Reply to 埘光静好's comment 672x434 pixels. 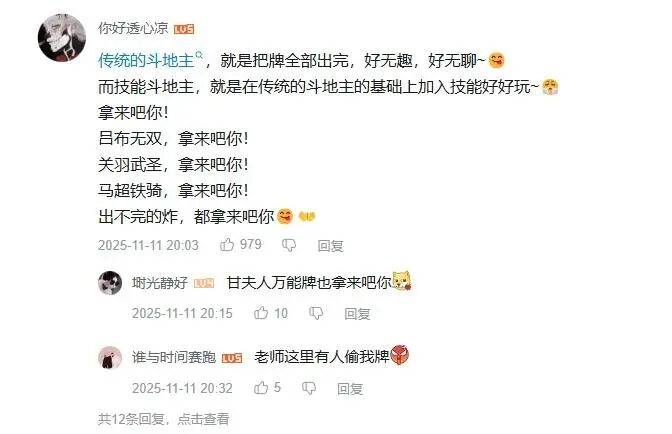pyautogui.click(x=357, y=314)
